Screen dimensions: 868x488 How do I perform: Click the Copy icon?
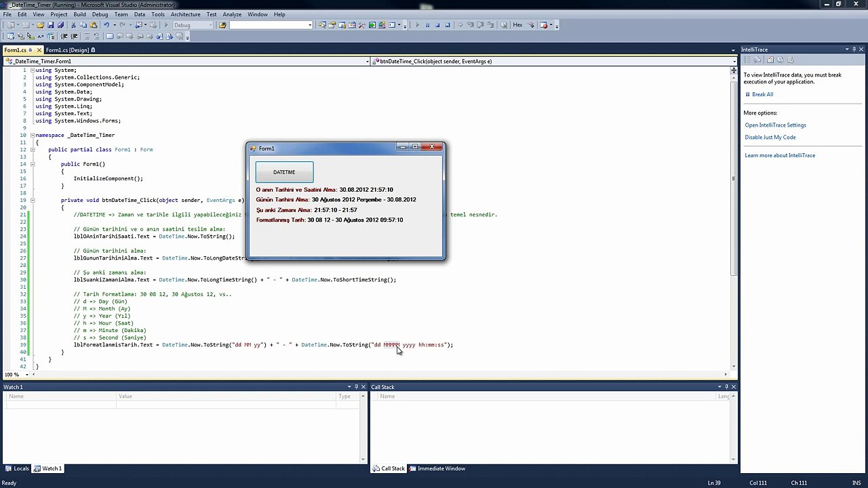[x=83, y=25]
